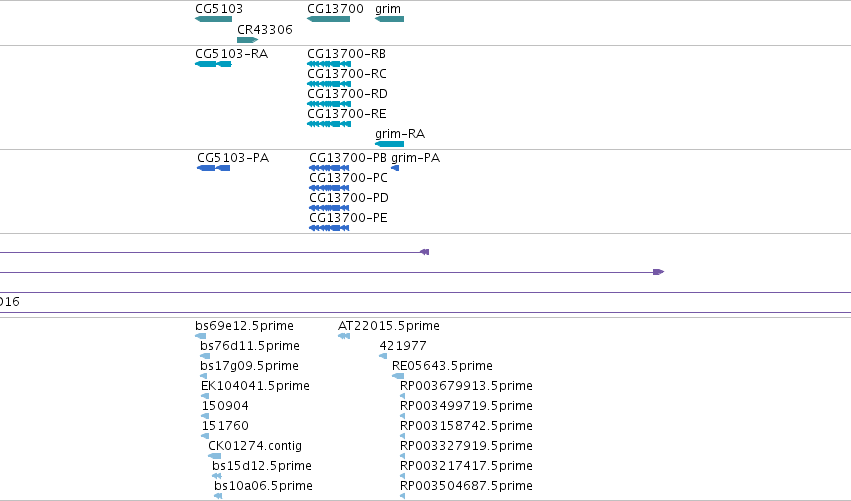Screen dimensions: 851x501
Task: Open the CG13700-RC transcript label
Action: point(347,74)
